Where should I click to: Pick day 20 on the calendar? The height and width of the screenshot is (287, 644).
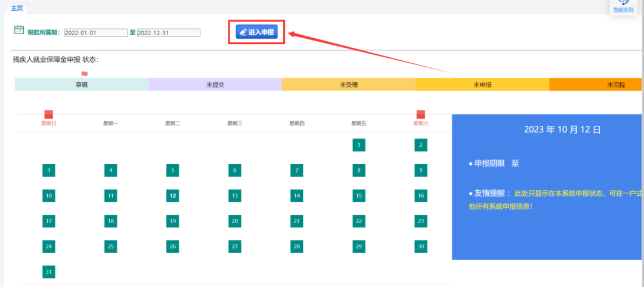coord(235,221)
